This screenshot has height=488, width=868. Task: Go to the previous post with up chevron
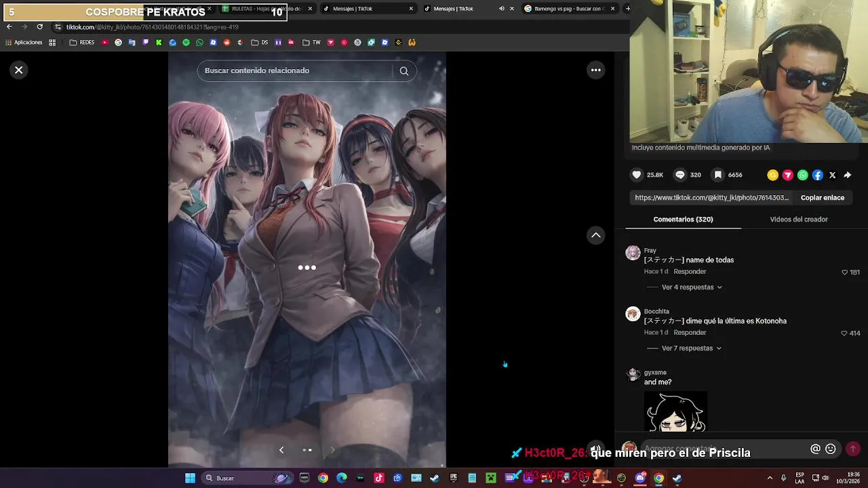click(x=595, y=235)
